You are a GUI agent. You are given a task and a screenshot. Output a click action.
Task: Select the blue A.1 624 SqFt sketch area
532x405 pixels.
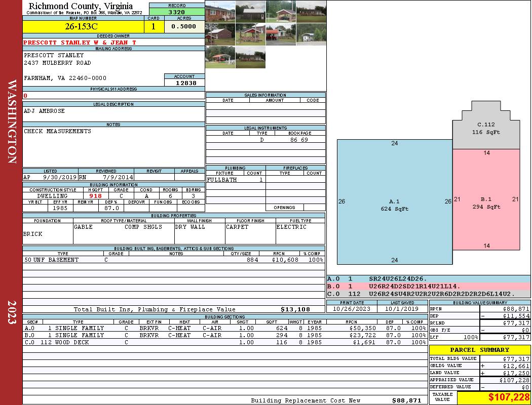pos(395,202)
